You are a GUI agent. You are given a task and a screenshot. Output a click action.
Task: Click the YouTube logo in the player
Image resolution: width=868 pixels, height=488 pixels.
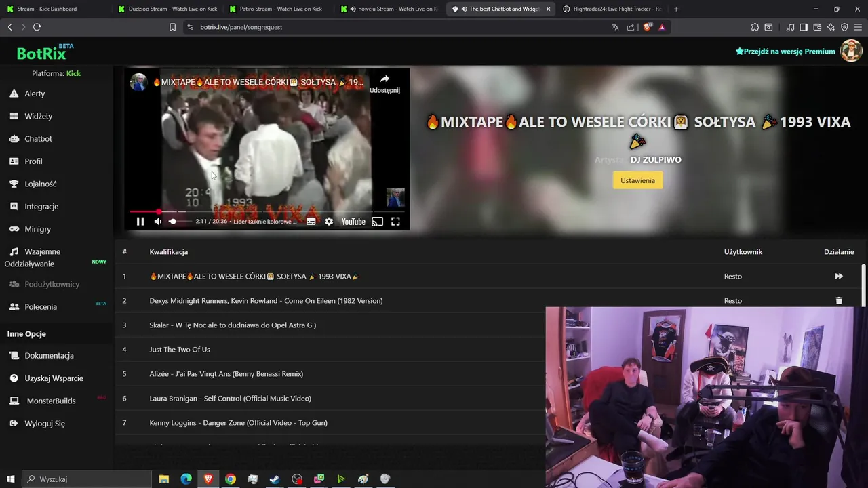tap(353, 222)
